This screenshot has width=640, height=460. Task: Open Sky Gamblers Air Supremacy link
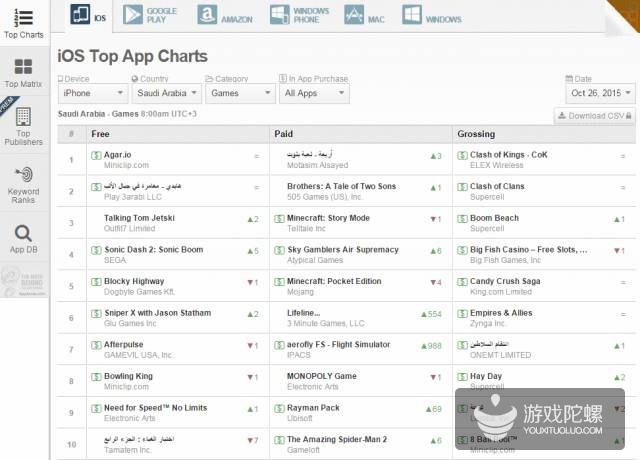(x=343, y=250)
